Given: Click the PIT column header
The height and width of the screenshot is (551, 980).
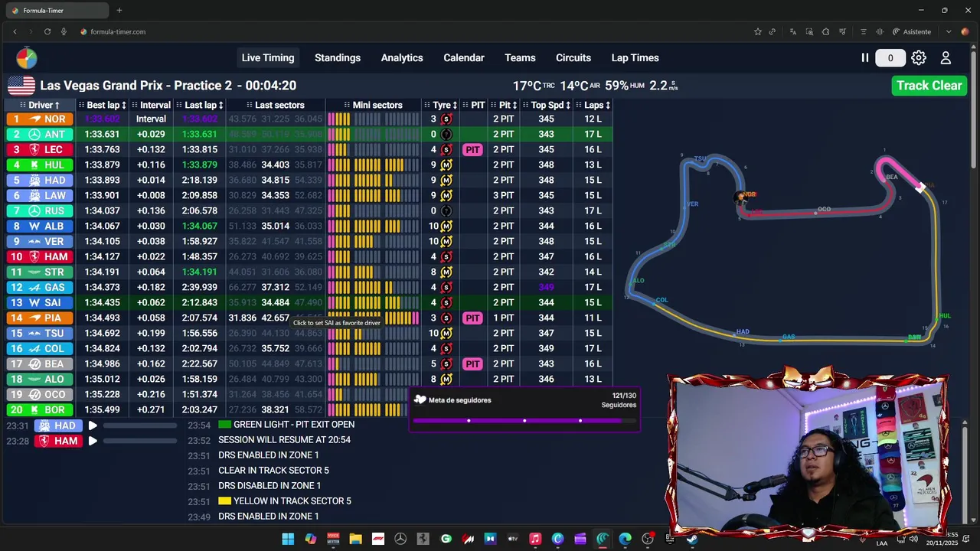Looking at the screenshot, I should [473, 105].
